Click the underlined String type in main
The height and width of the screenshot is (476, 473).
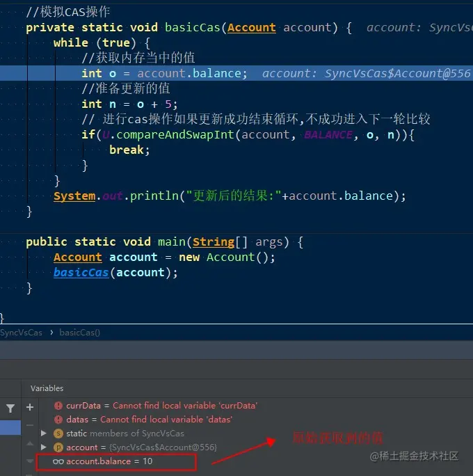[x=214, y=242]
